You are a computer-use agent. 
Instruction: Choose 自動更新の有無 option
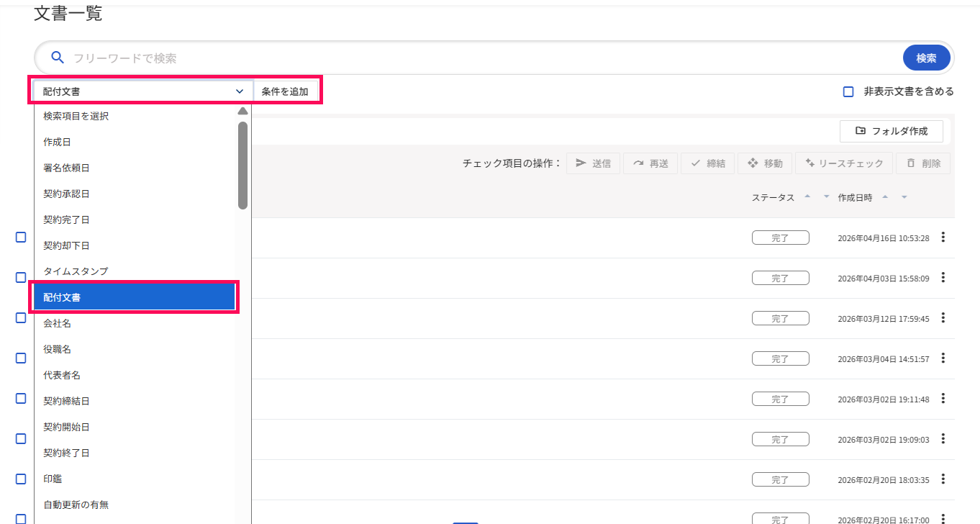coord(135,505)
